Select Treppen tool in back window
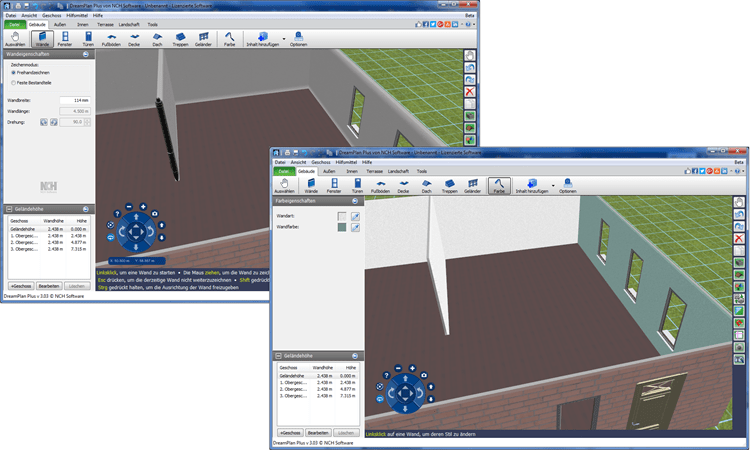The width and height of the screenshot is (750, 450). point(180,39)
